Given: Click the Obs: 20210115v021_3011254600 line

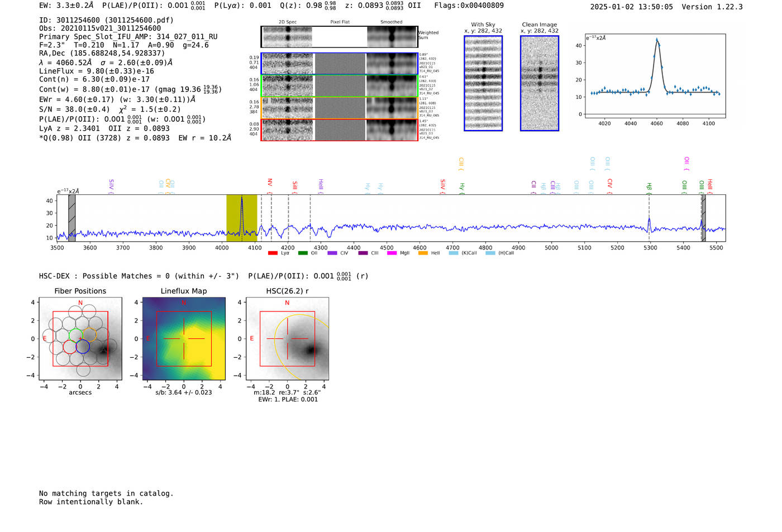Looking at the screenshot, I should tap(100, 28).
